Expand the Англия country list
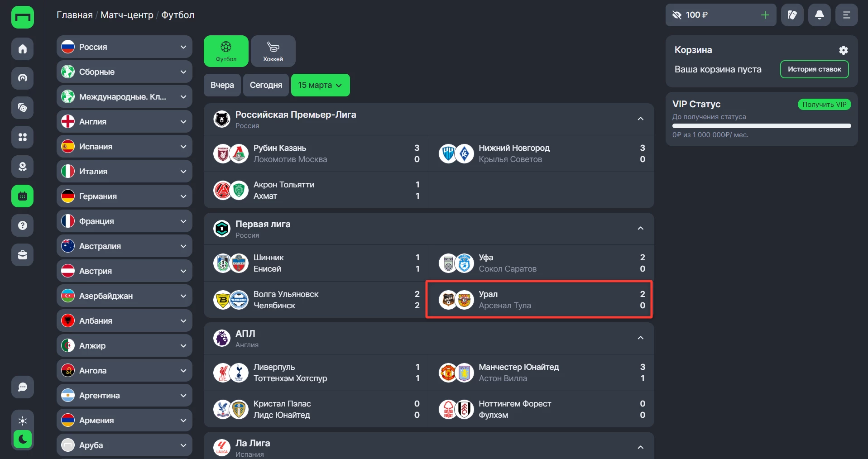The height and width of the screenshot is (459, 868). 125,121
